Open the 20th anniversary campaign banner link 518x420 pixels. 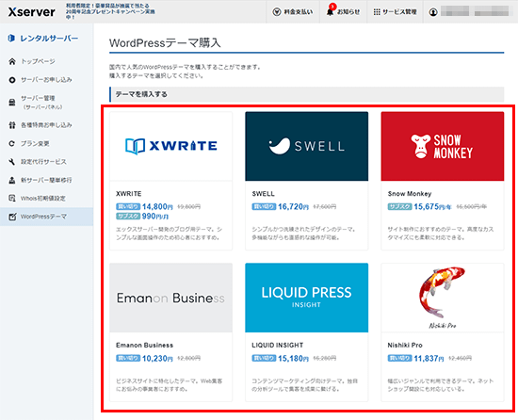[x=111, y=11]
